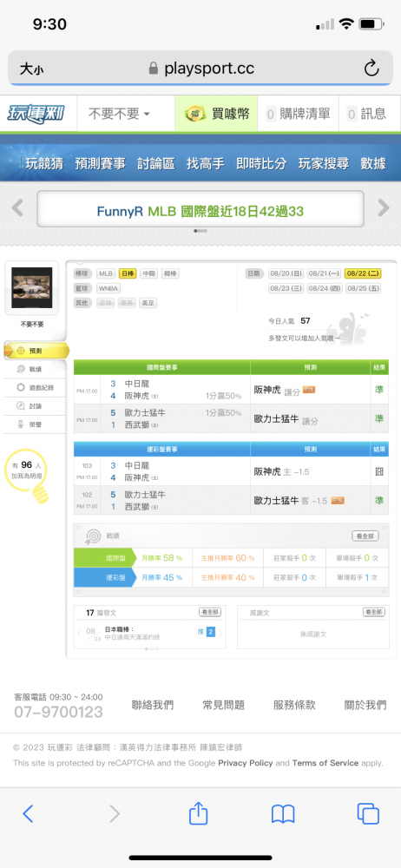Open the 服務條款 footer link
This screenshot has width=401, height=868.
(x=294, y=705)
